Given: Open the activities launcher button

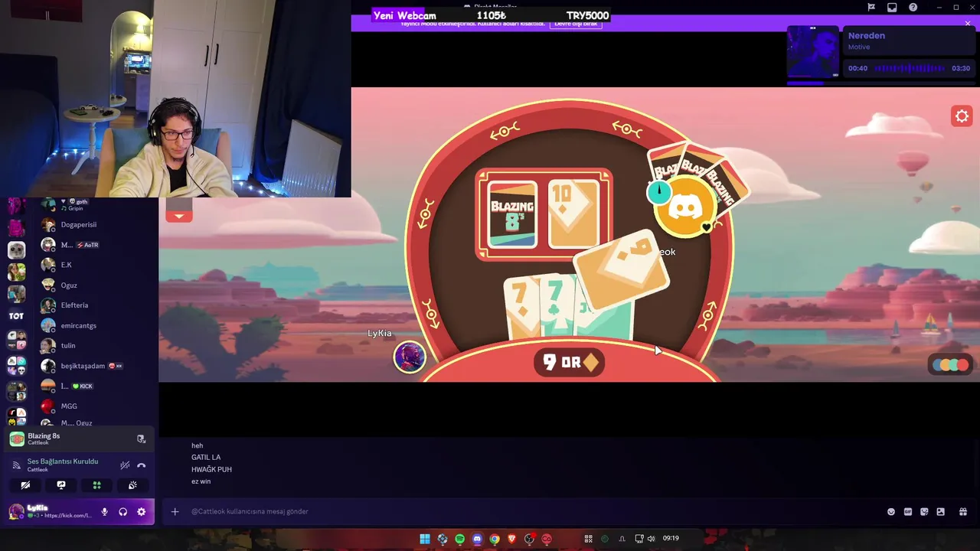Looking at the screenshot, I should tap(96, 485).
